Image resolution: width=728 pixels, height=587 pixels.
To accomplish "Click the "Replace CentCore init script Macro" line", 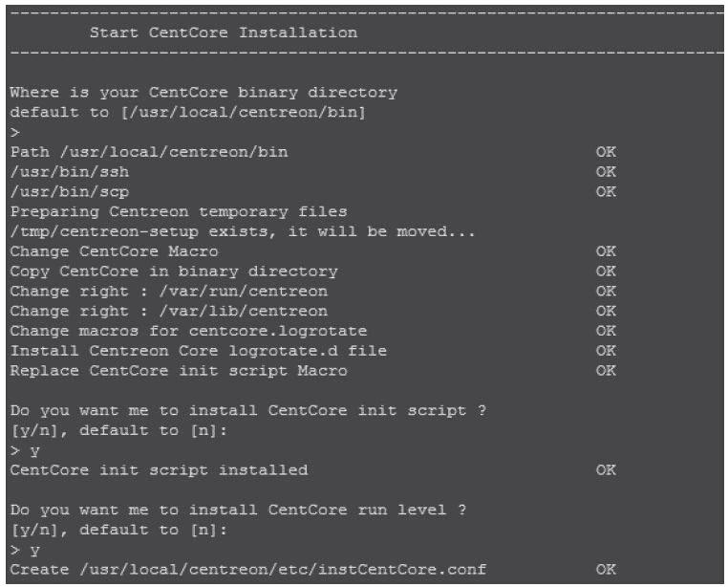I will (x=180, y=370).
